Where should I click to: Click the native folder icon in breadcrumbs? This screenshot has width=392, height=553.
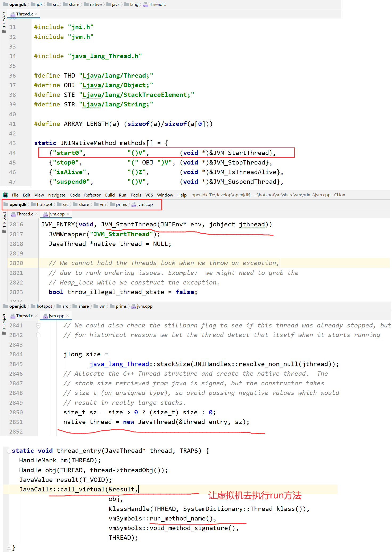pyautogui.click(x=86, y=4)
